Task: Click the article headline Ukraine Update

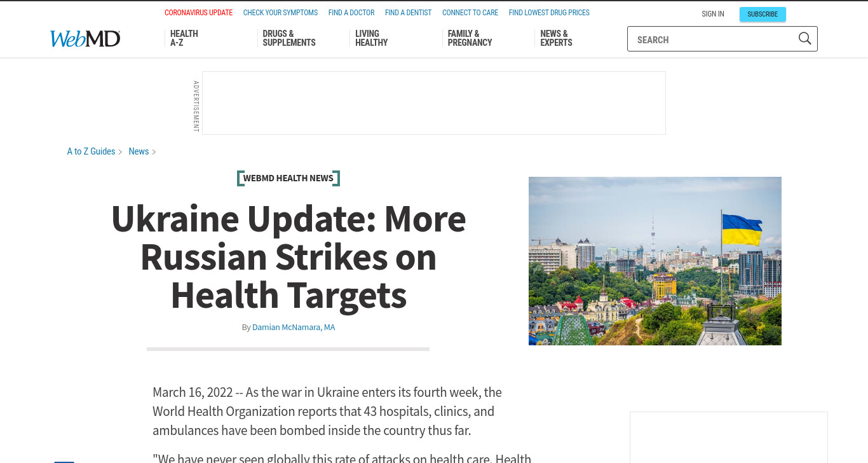Action: click(x=288, y=257)
